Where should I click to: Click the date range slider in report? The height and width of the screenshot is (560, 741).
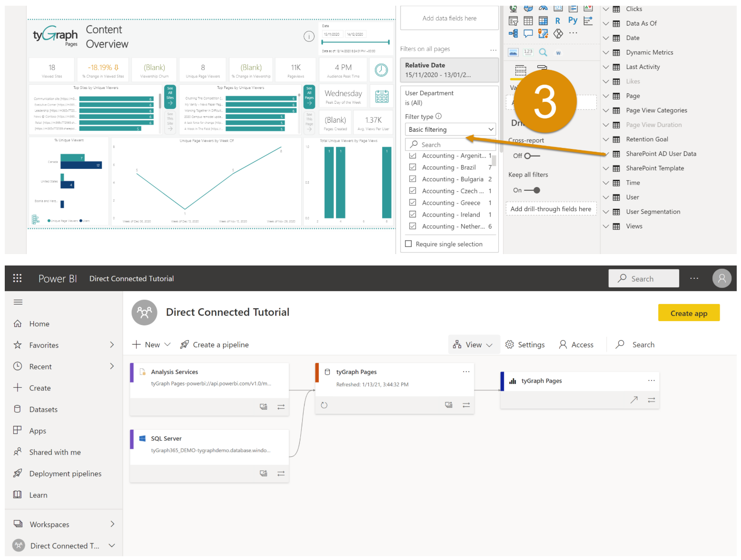click(x=356, y=42)
